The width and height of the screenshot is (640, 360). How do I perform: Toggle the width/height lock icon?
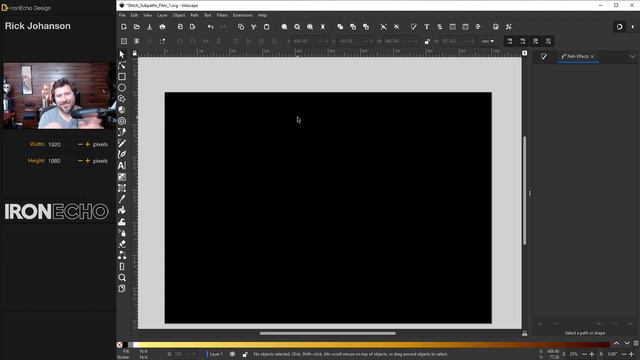pos(427,41)
